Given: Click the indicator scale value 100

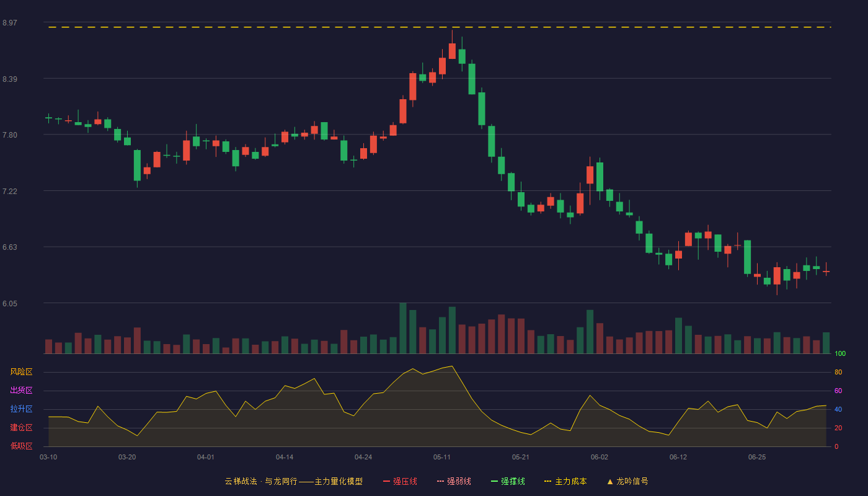Looking at the screenshot, I should [x=840, y=354].
